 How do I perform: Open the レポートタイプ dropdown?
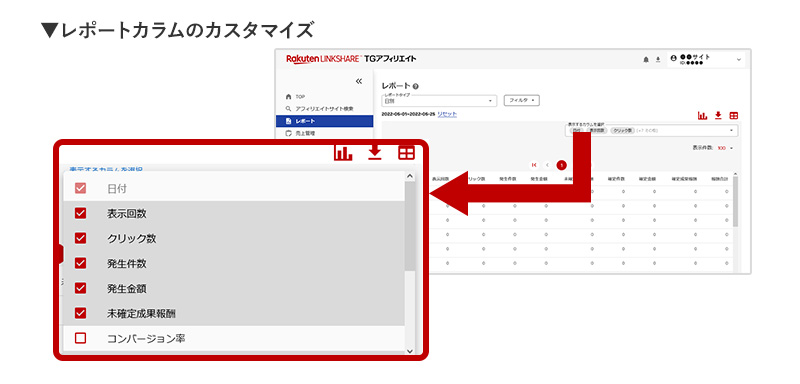coord(439,101)
